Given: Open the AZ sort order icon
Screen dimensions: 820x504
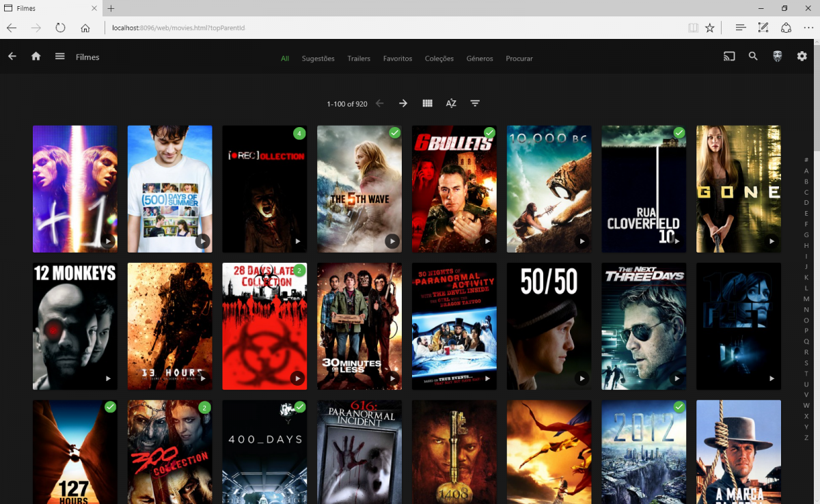Looking at the screenshot, I should tap(451, 103).
